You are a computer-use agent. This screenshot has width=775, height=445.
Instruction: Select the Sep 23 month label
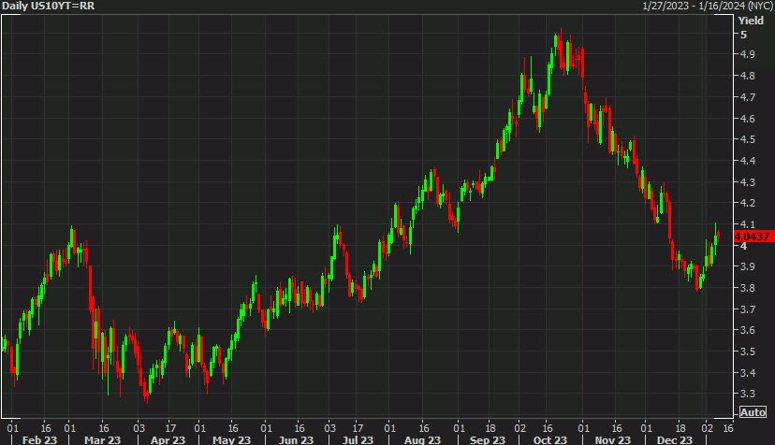[487, 440]
